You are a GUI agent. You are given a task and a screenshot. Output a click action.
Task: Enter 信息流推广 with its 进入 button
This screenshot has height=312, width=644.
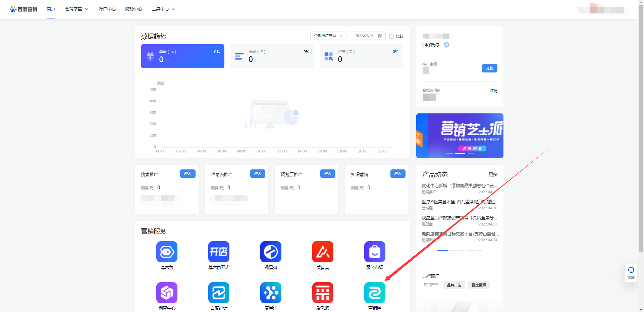258,173
